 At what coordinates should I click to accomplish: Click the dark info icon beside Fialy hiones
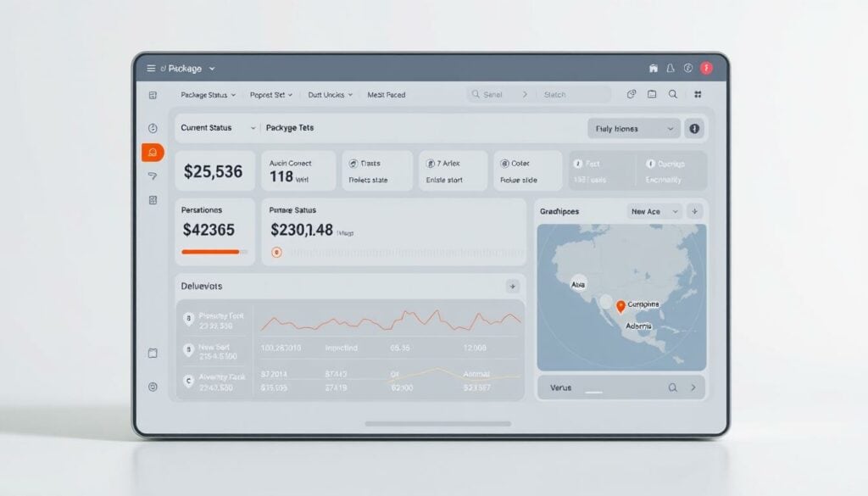[694, 128]
